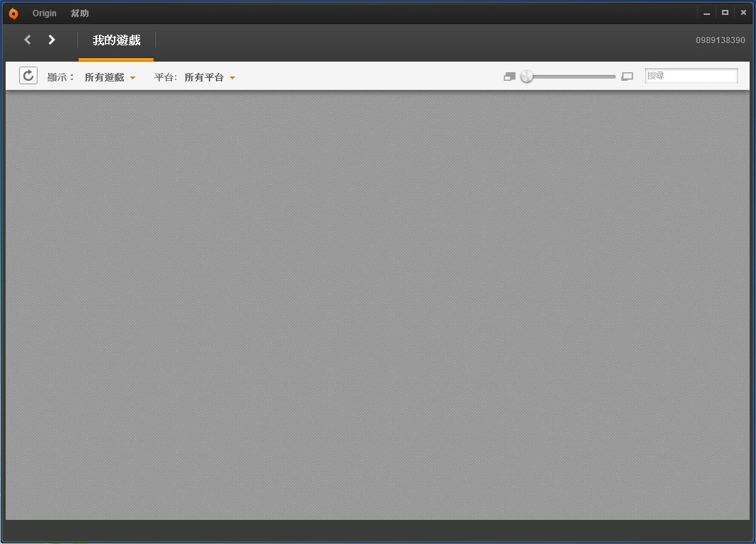Screen dimensions: 756x544
Task: Minimize the Origin window
Action: click(706, 13)
